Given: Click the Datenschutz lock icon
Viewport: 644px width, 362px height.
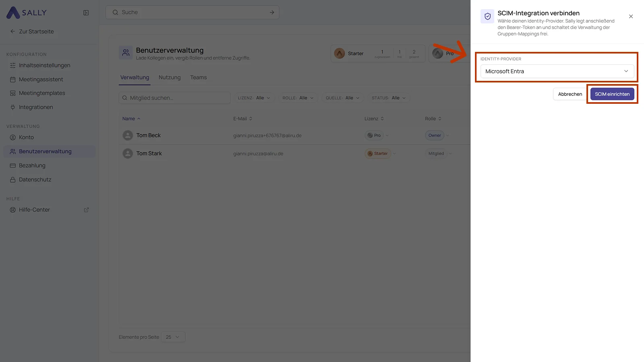Looking at the screenshot, I should (13, 179).
